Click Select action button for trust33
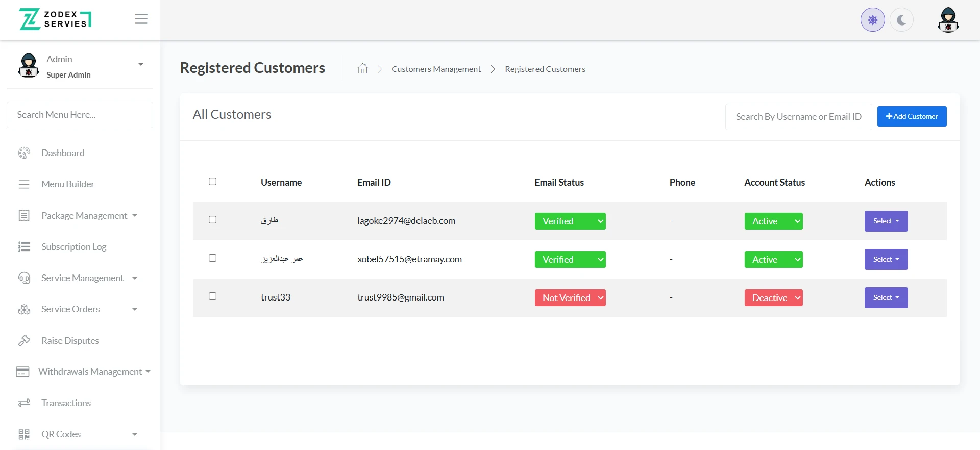Viewport: 980px width, 450px height. [x=886, y=298]
